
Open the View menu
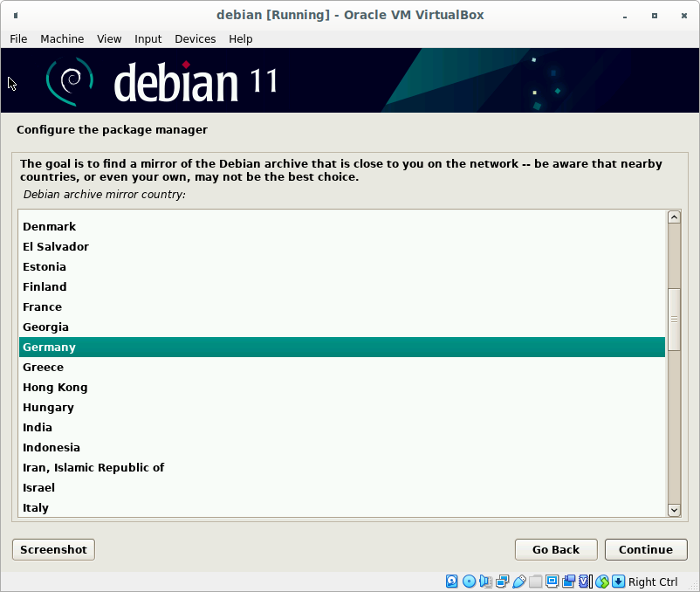tap(109, 38)
